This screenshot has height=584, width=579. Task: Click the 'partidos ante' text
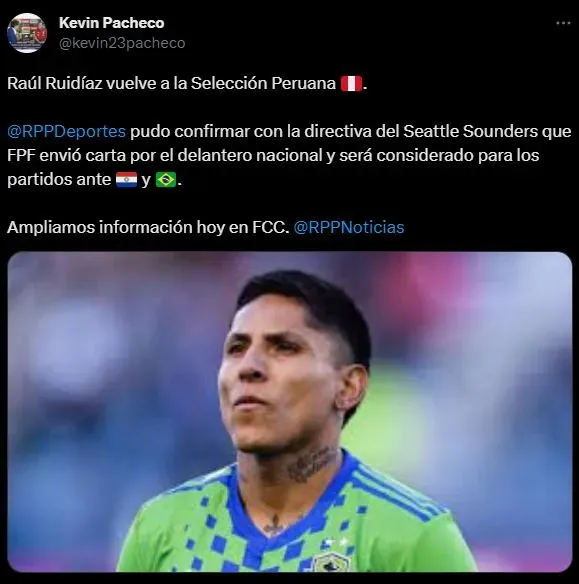click(59, 180)
